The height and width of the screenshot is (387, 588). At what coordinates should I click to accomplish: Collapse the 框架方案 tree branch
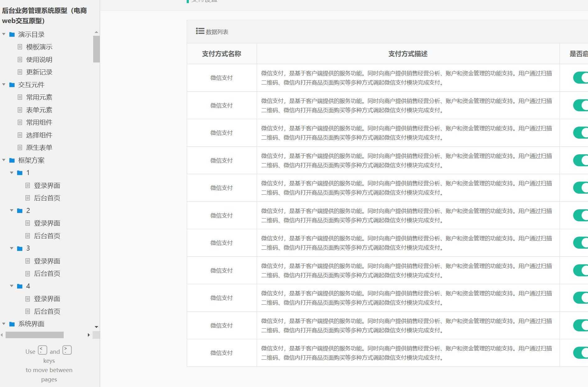click(4, 160)
